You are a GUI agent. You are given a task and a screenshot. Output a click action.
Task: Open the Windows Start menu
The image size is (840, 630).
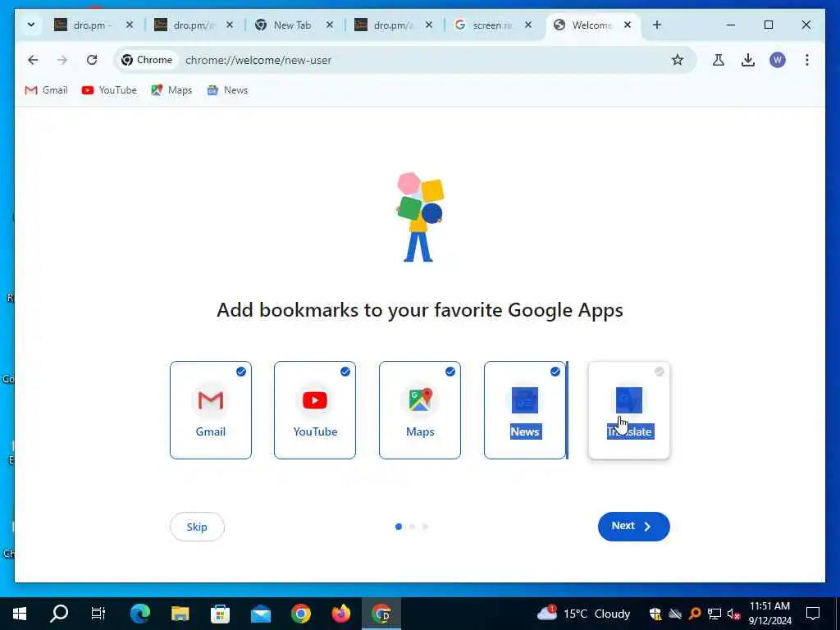[x=20, y=614]
